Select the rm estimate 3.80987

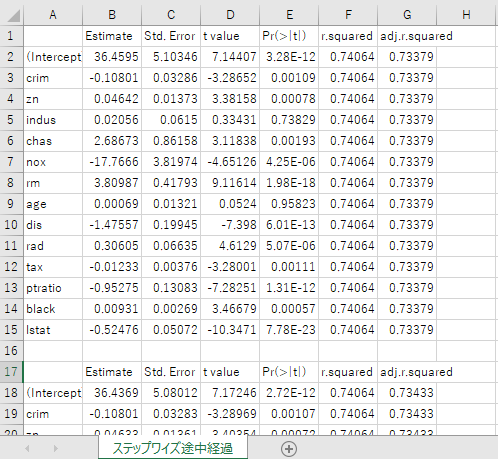pos(112,183)
